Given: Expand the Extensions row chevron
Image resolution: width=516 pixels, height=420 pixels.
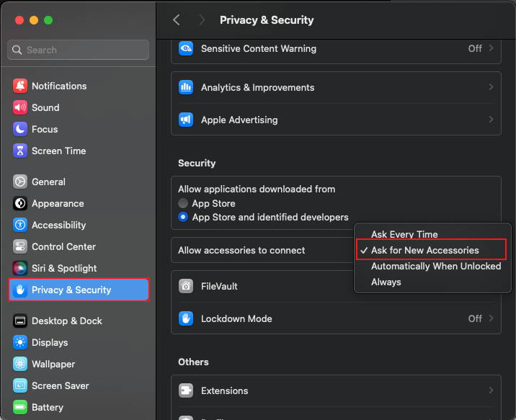Looking at the screenshot, I should pyautogui.click(x=491, y=390).
